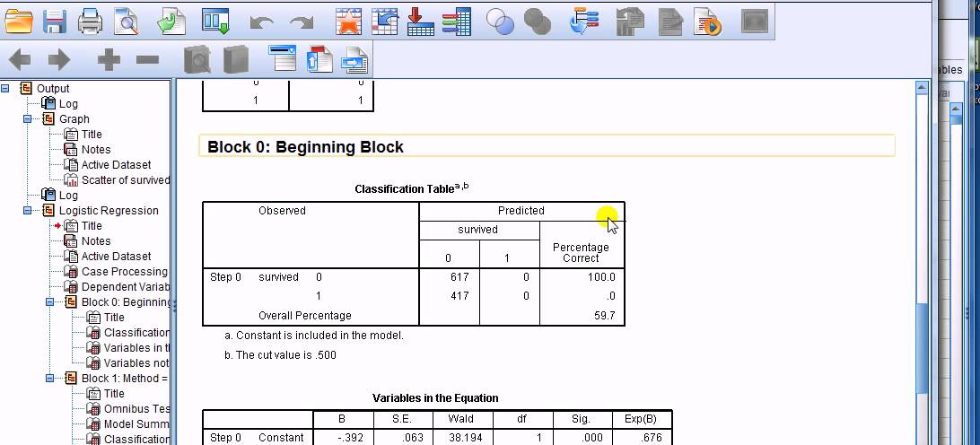Click the 59.7 overall percentage cell
The height and width of the screenshot is (445, 980).
click(604, 316)
